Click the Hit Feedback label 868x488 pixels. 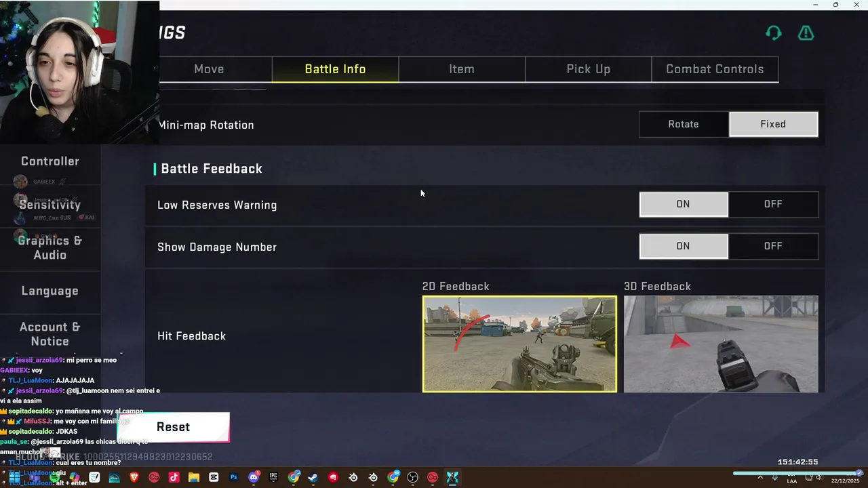pyautogui.click(x=192, y=336)
